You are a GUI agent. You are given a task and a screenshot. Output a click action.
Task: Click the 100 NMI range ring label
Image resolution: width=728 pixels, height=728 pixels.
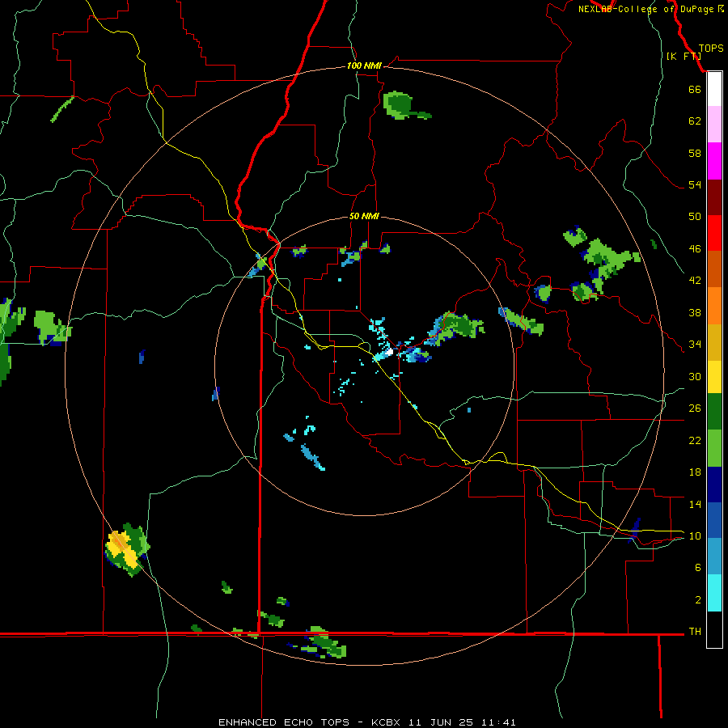tap(364, 66)
